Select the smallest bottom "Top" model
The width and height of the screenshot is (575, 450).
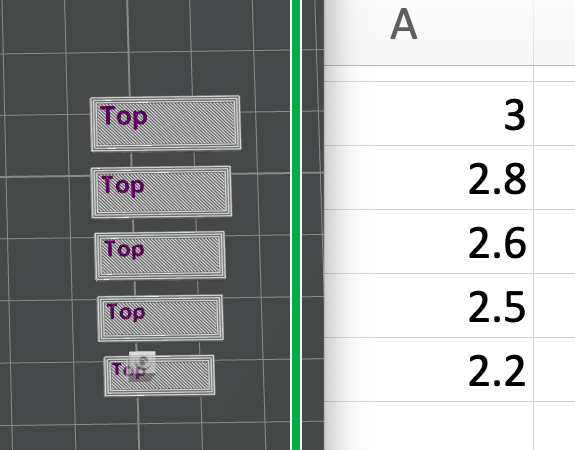(159, 376)
